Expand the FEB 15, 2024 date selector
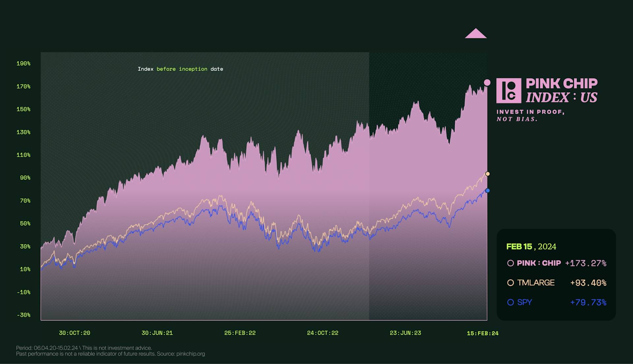 [531, 246]
